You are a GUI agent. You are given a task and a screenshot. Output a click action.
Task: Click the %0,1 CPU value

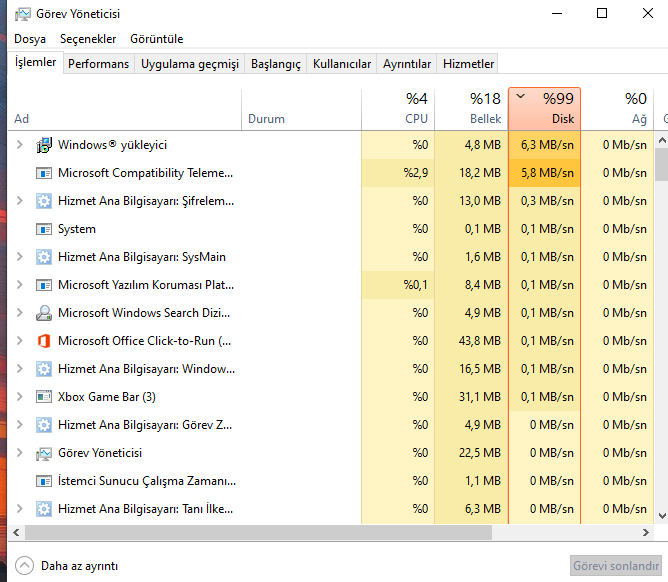(416, 285)
